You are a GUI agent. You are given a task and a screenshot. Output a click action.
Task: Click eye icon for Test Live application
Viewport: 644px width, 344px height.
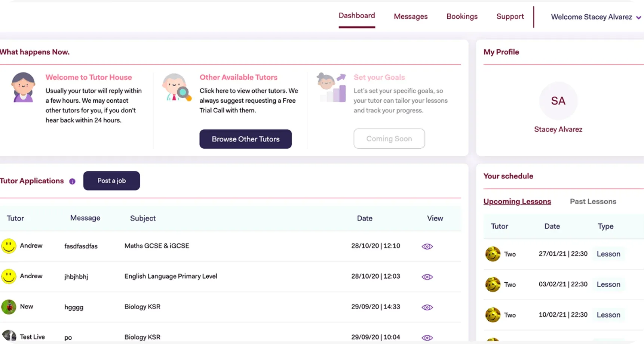pos(427,338)
